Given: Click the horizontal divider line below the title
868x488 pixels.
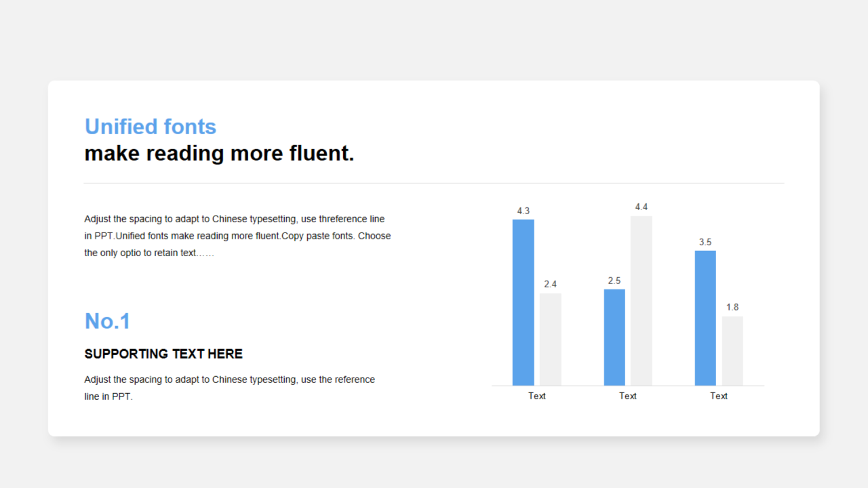Looking at the screenshot, I should [x=434, y=183].
